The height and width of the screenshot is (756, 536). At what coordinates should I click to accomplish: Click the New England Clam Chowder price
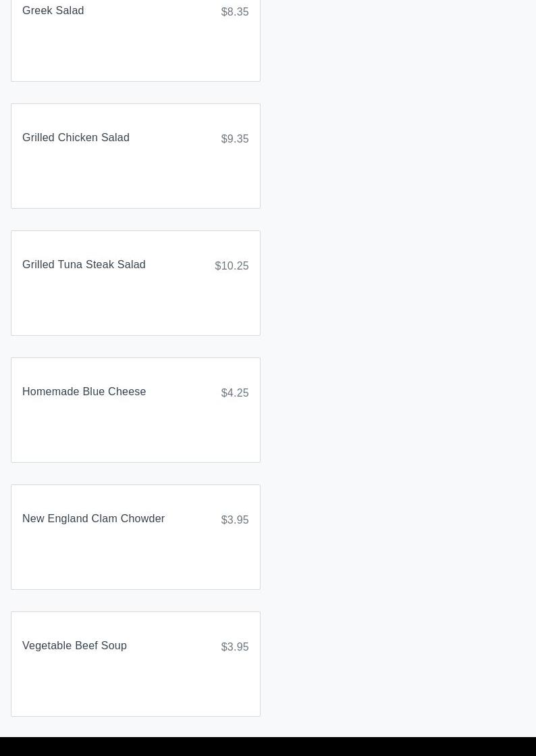pyautogui.click(x=235, y=520)
